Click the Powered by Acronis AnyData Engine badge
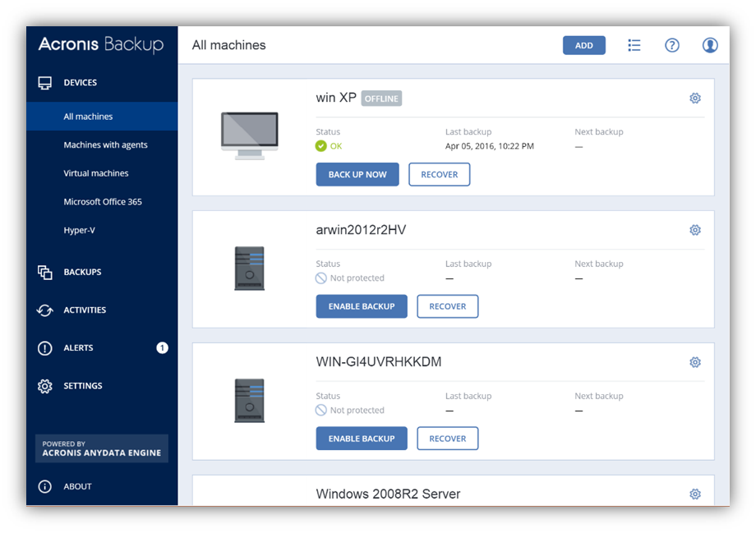756x533 pixels. pyautogui.click(x=102, y=448)
